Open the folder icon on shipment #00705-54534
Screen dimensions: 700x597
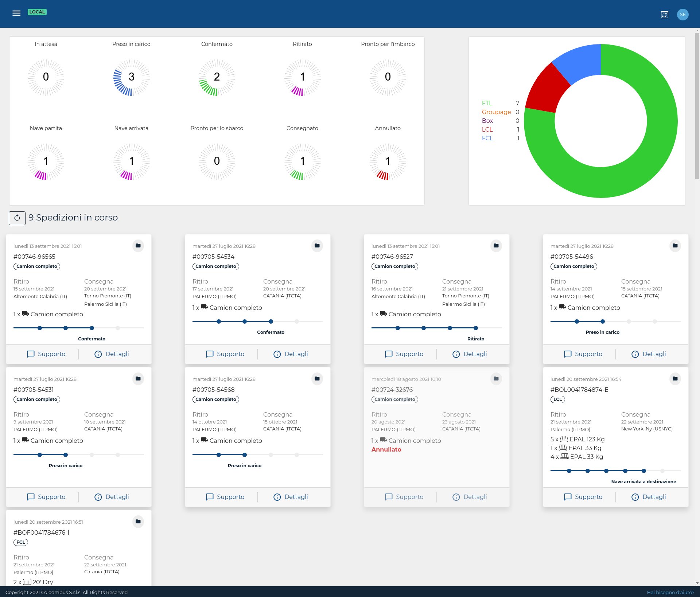pos(317,246)
